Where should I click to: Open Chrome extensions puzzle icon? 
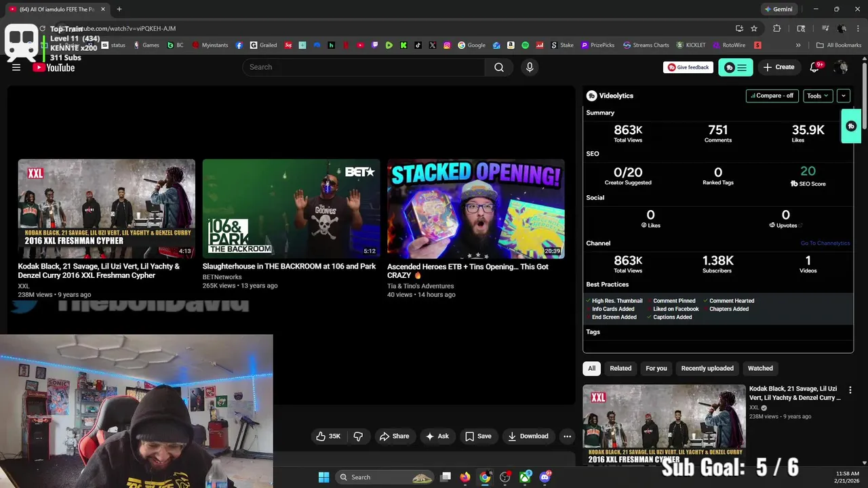click(x=777, y=28)
